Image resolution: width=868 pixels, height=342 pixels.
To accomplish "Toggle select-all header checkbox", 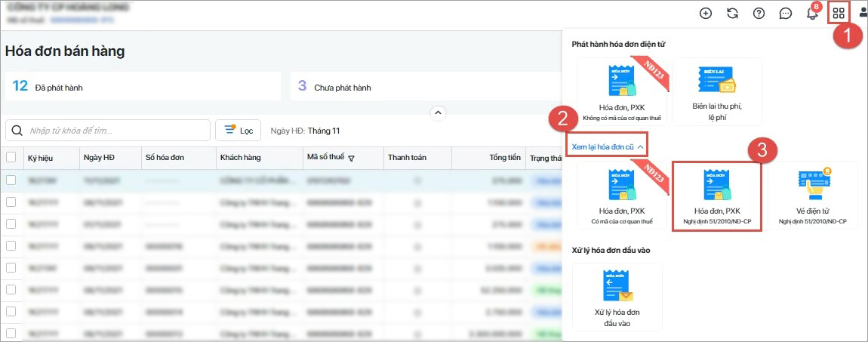I will 11,157.
